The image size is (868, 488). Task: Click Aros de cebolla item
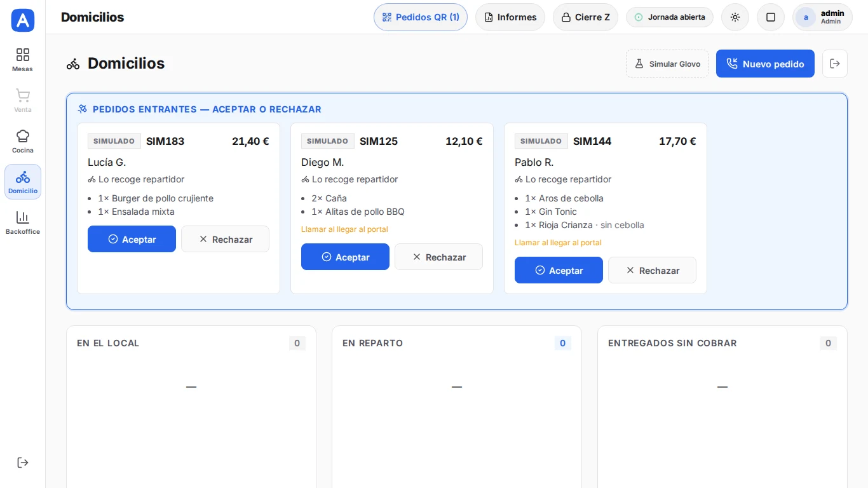pyautogui.click(x=564, y=198)
